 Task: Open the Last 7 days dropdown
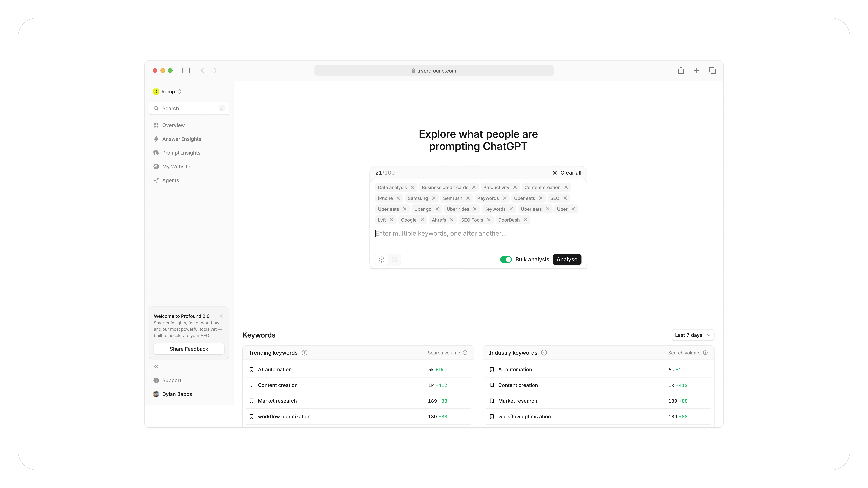coord(692,335)
